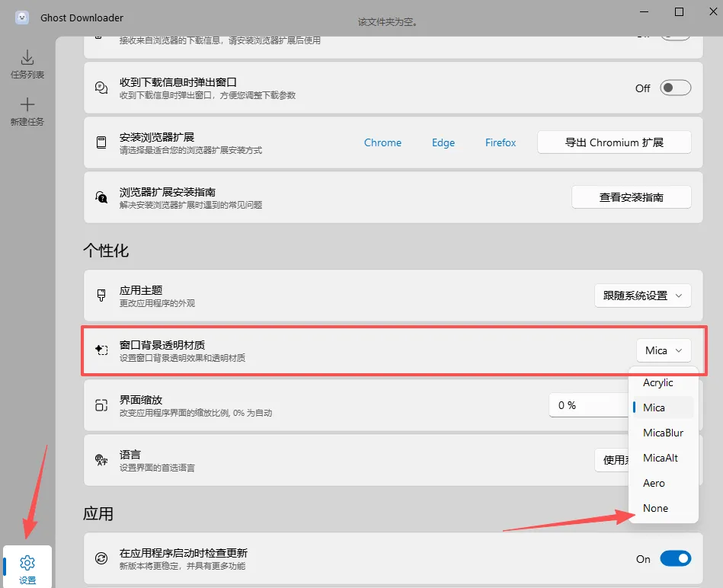
Task: Minimize the Ghost Downloader window
Action: [x=645, y=12]
